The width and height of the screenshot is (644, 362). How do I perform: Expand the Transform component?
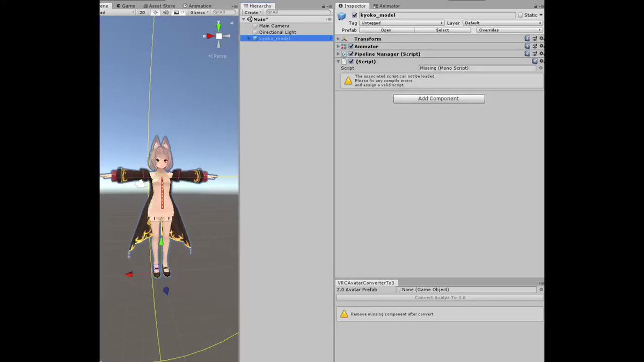point(338,39)
